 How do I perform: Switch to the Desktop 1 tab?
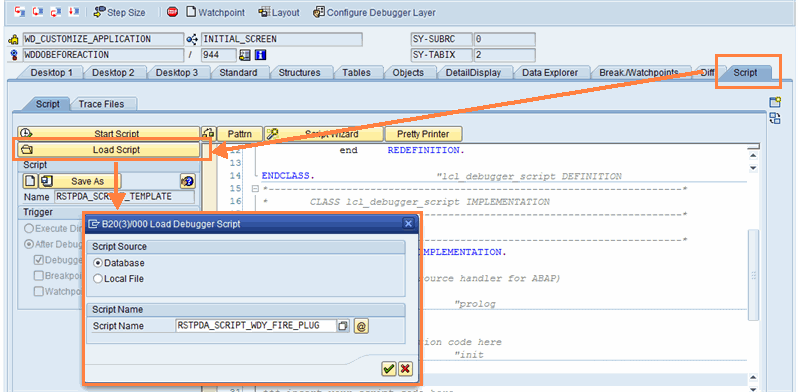[x=51, y=73]
